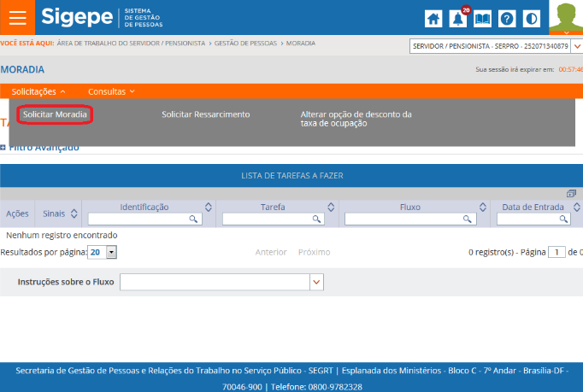583x392 pixels.
Task: Go to the home page icon
Action: click(434, 19)
